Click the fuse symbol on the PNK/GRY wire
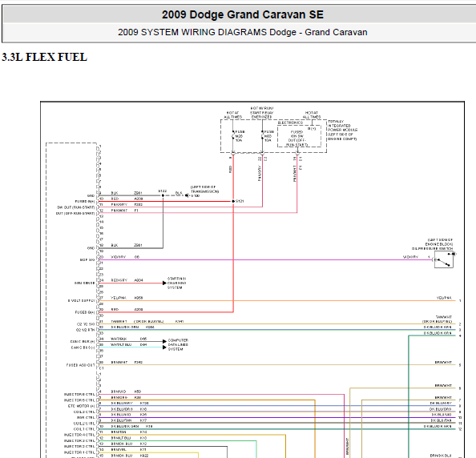The width and height of the screenshot is (476, 458). 262,136
